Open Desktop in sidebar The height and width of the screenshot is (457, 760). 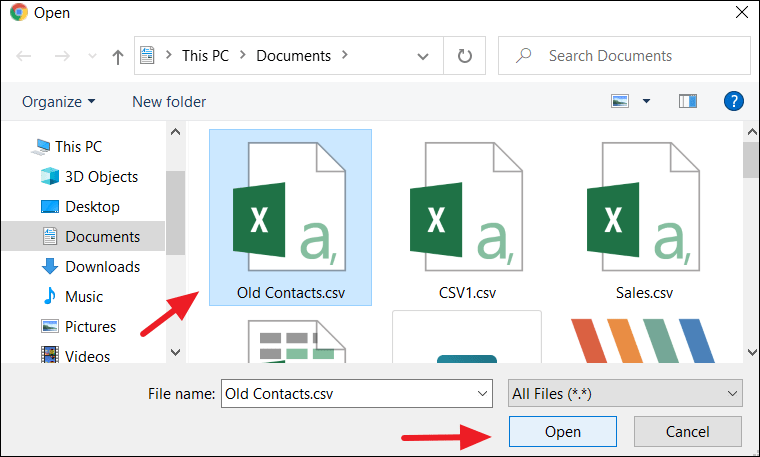[92, 207]
